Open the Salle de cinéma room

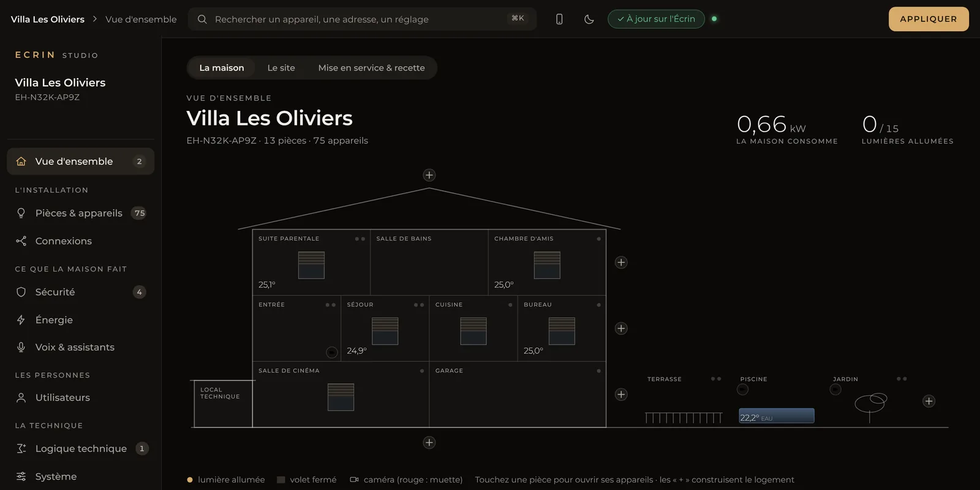[341, 394]
